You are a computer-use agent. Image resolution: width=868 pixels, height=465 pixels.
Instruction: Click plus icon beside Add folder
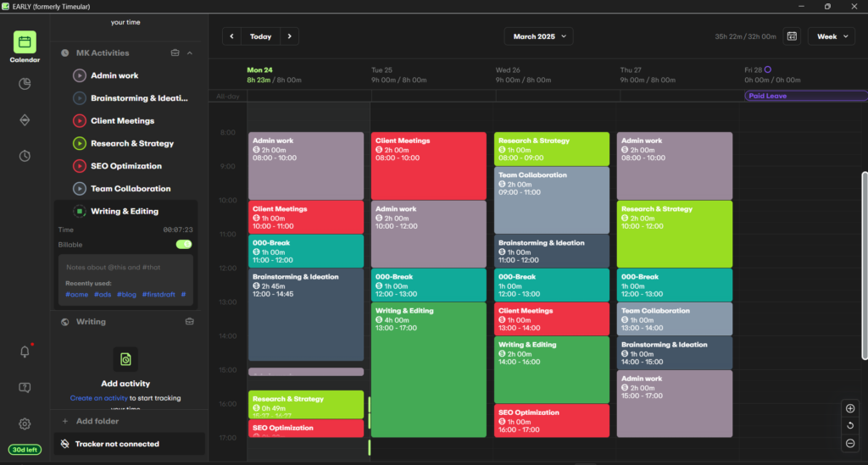(64, 421)
